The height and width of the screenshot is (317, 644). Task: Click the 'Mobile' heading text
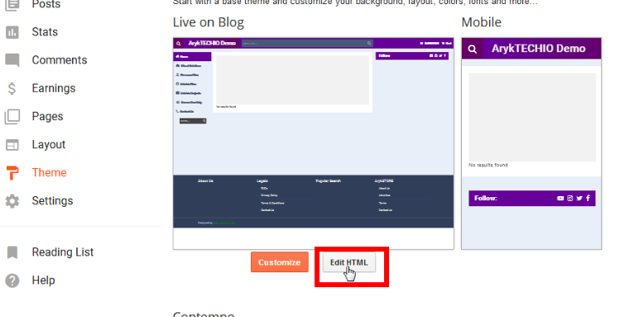[x=482, y=22]
